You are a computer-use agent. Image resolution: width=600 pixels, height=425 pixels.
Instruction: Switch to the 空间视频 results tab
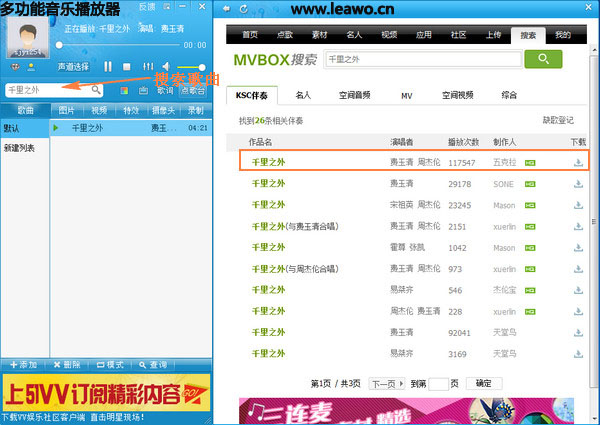point(458,95)
